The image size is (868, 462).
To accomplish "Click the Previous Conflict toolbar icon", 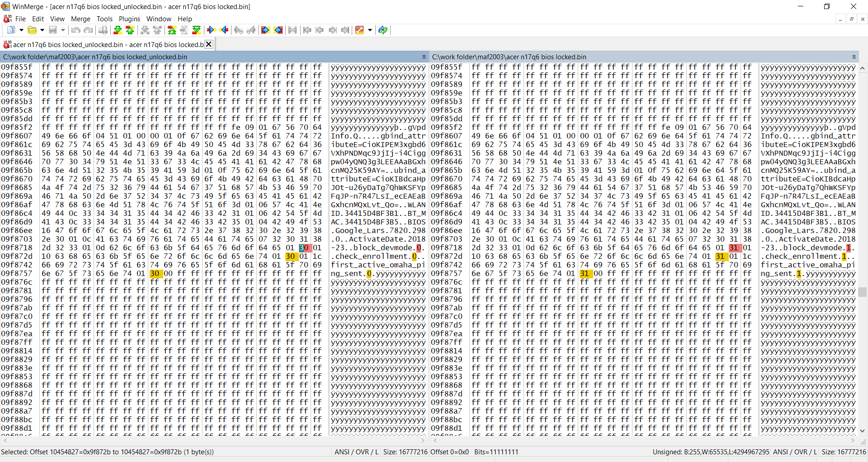I will (157, 30).
